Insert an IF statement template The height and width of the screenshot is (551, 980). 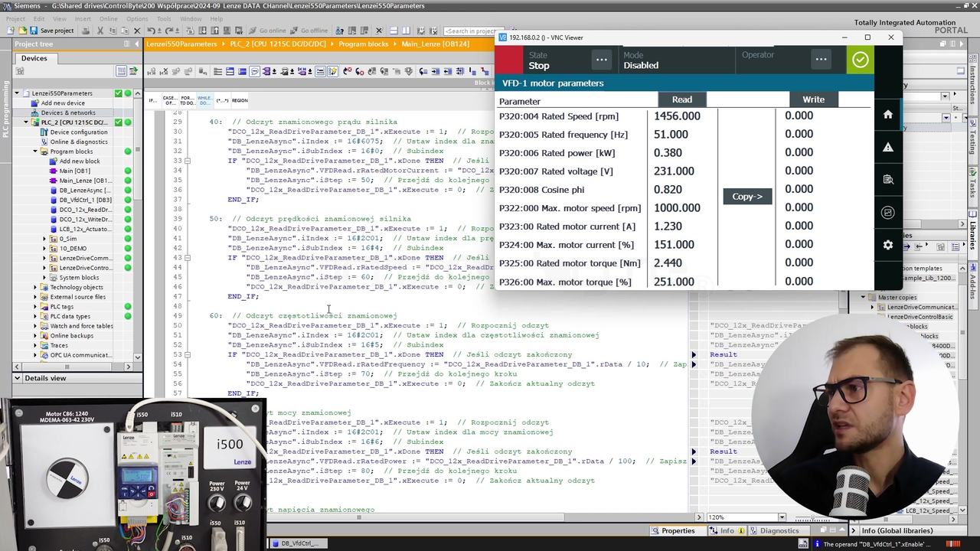(x=152, y=100)
